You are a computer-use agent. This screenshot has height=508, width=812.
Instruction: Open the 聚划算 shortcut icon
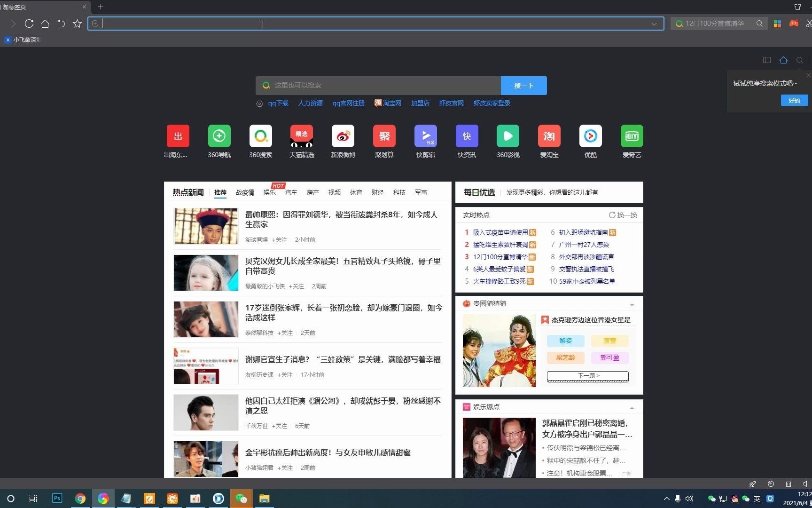coord(384,136)
